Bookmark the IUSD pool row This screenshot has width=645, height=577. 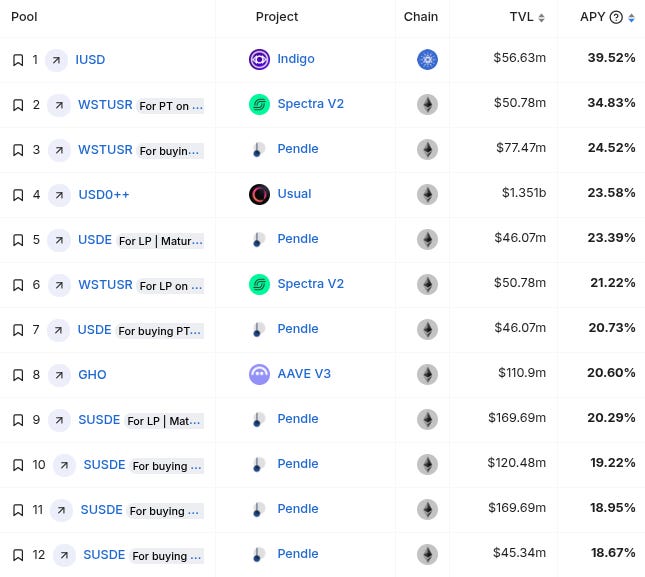click(x=18, y=60)
